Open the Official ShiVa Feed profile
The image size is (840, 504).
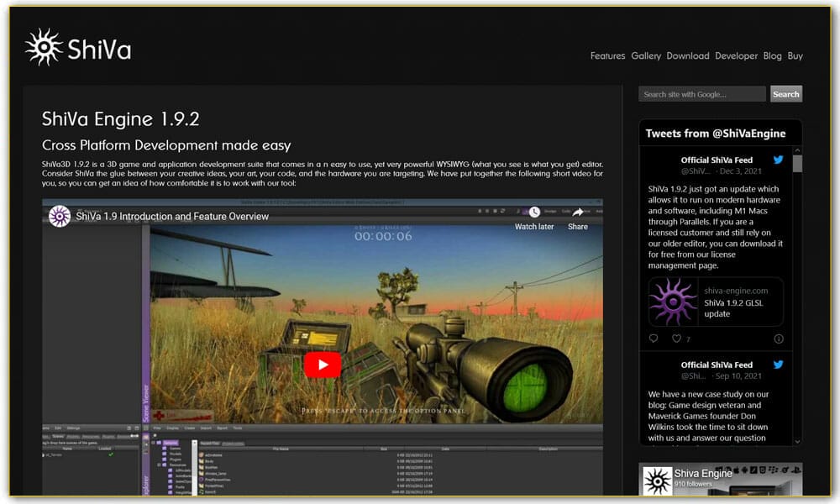tap(717, 160)
